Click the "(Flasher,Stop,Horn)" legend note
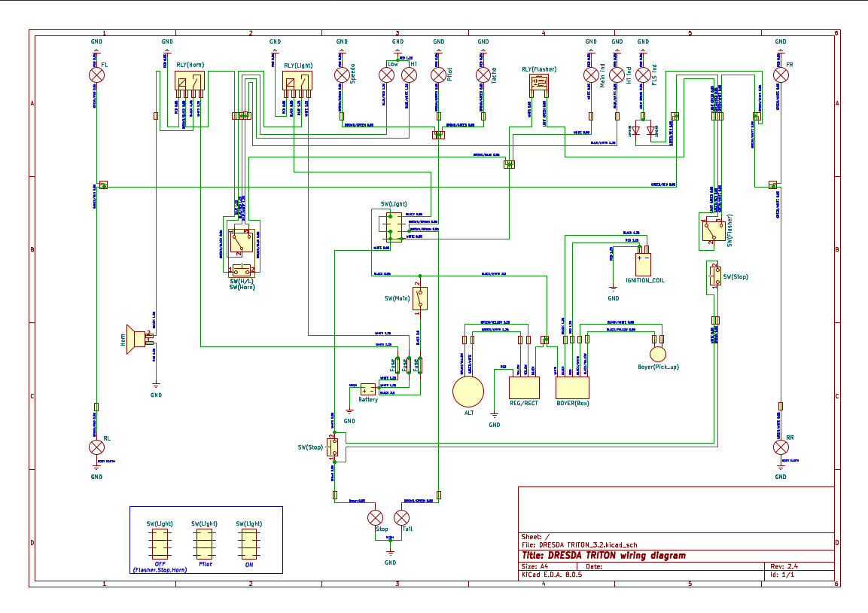The image size is (868, 613). [160, 570]
